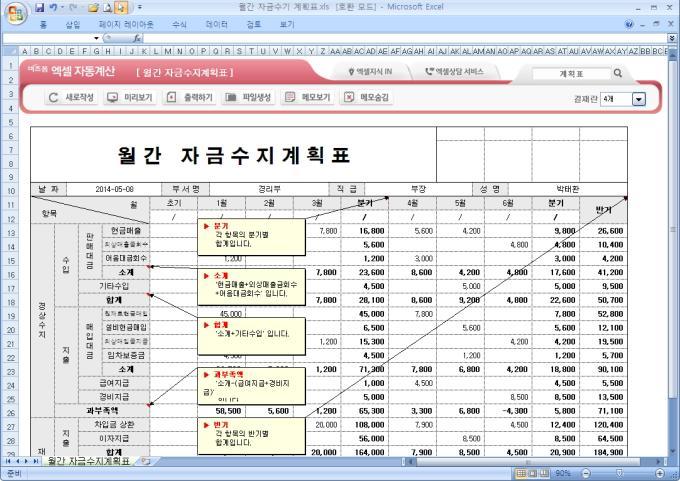Open the 보기 ribbon tab
The image size is (680, 481).
[x=287, y=25]
